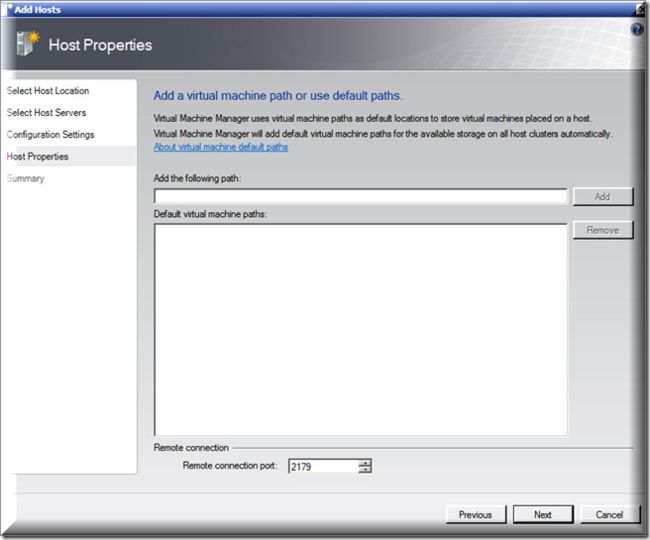This screenshot has width=650, height=540.
Task: Focus the Add the following path field
Action: point(360,196)
